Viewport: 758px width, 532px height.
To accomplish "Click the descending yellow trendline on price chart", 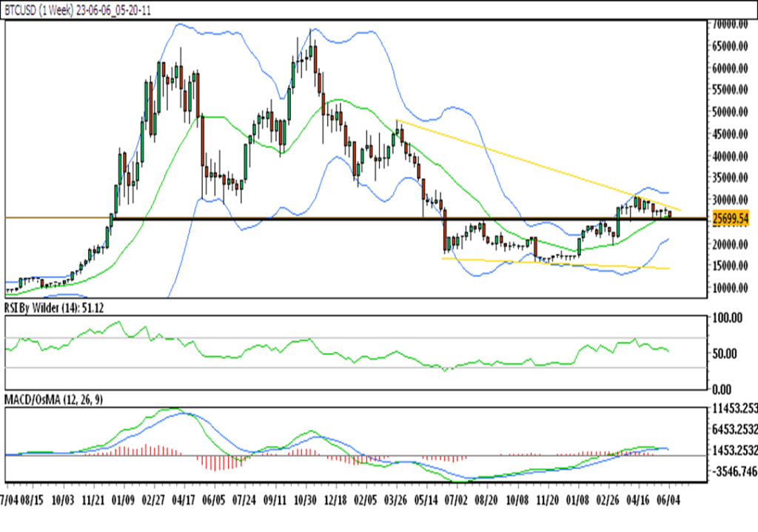I will [538, 165].
